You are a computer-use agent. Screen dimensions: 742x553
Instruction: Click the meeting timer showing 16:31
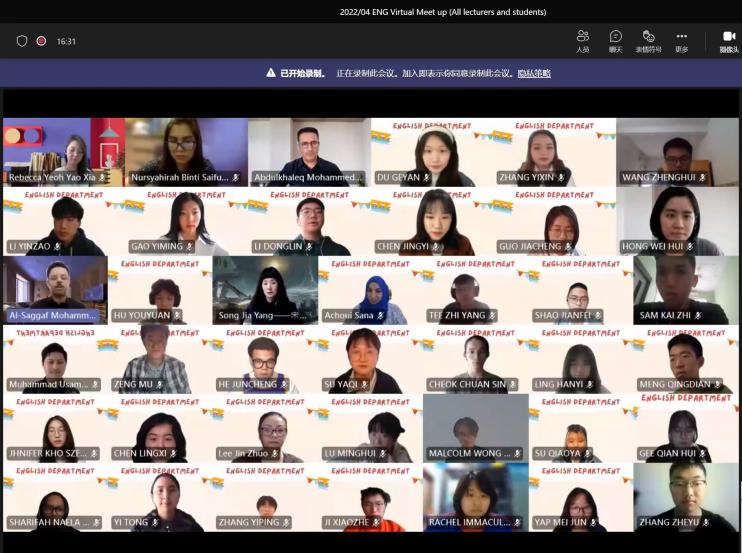tap(66, 41)
